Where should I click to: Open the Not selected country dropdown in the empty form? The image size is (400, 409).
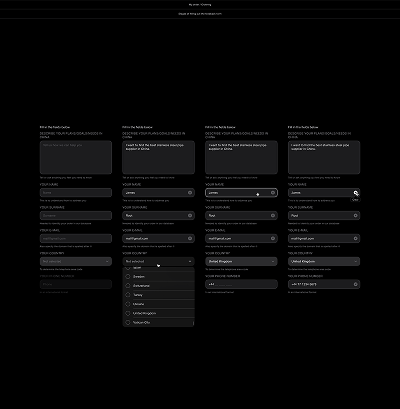(x=76, y=261)
